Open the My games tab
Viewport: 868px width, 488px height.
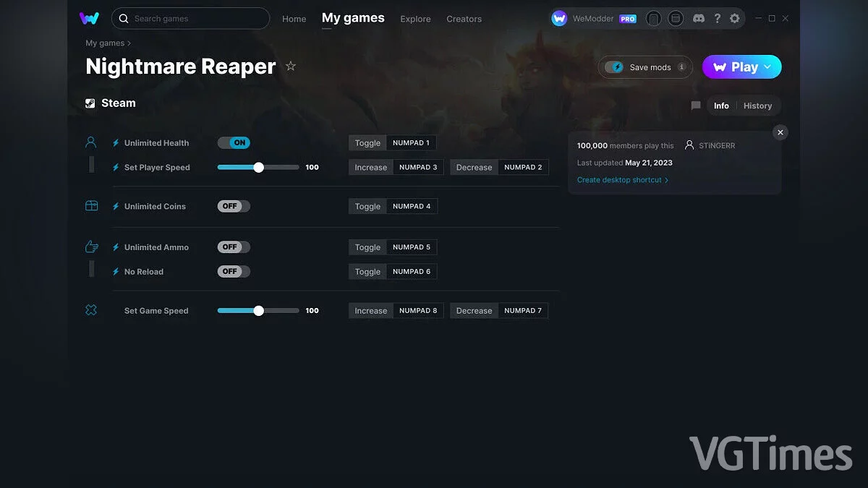(353, 18)
